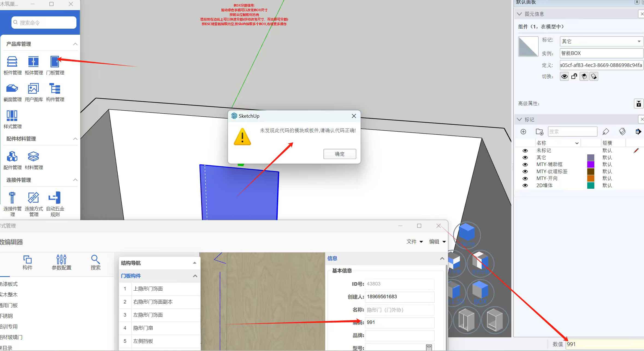Open 截面管理 section manager
Screen dimensions: 644x351
coord(12,89)
